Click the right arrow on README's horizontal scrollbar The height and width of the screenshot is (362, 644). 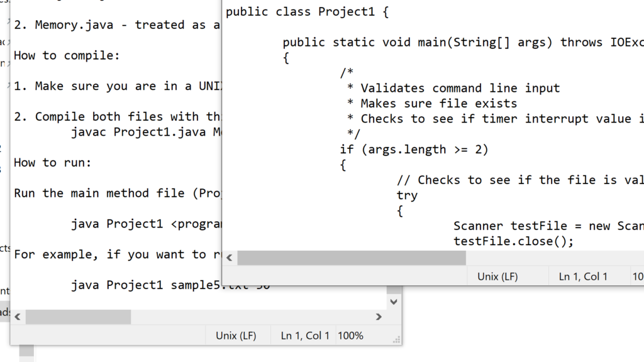379,317
